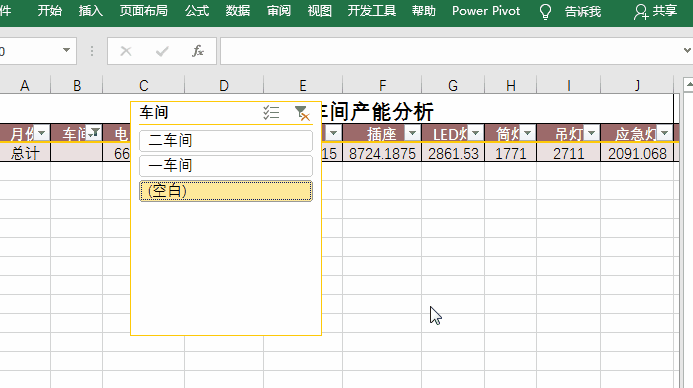Click the vertical scrollbar up arrow
693x388 pixels.
click(x=688, y=84)
